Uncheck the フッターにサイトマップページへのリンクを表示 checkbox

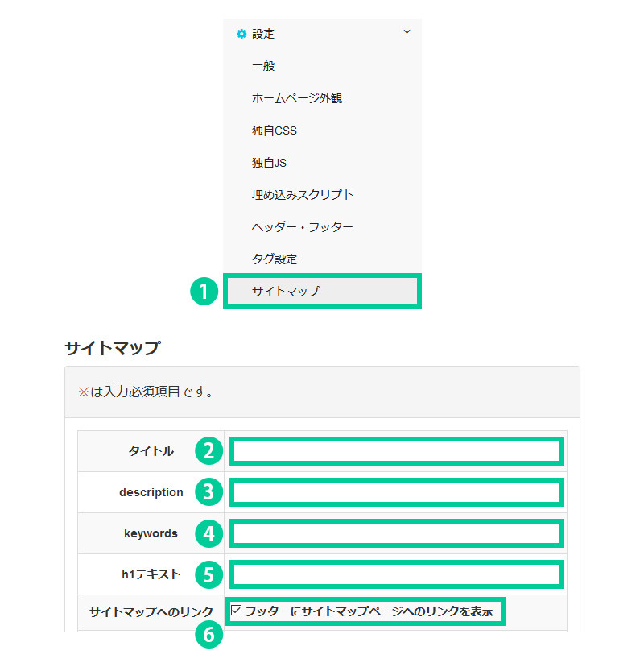pyautogui.click(x=236, y=611)
